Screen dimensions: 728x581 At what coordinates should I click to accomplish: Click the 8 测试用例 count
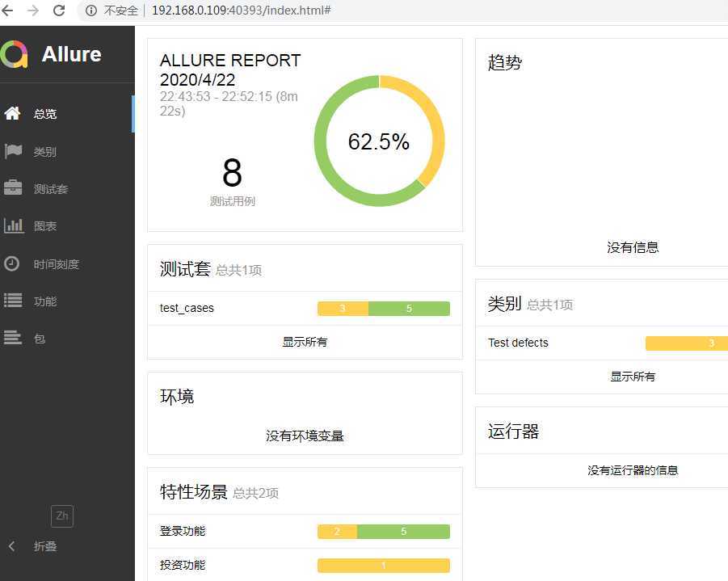(x=232, y=182)
